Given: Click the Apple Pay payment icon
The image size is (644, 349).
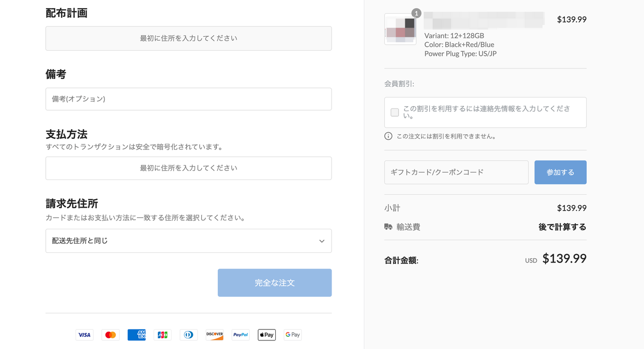Looking at the screenshot, I should click(266, 334).
